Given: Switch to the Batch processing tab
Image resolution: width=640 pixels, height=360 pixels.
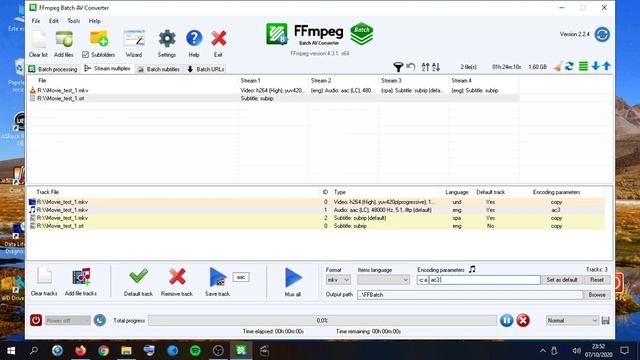Looking at the screenshot, I should coord(53,69).
